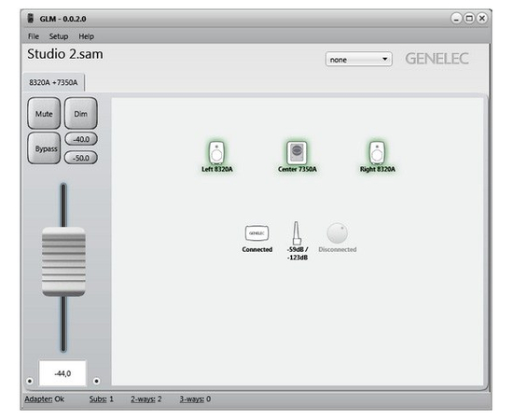Click the right dot button beside level field

[x=96, y=381]
